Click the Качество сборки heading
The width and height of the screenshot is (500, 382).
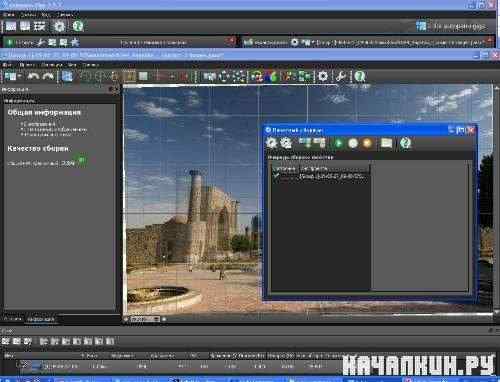click(x=38, y=148)
